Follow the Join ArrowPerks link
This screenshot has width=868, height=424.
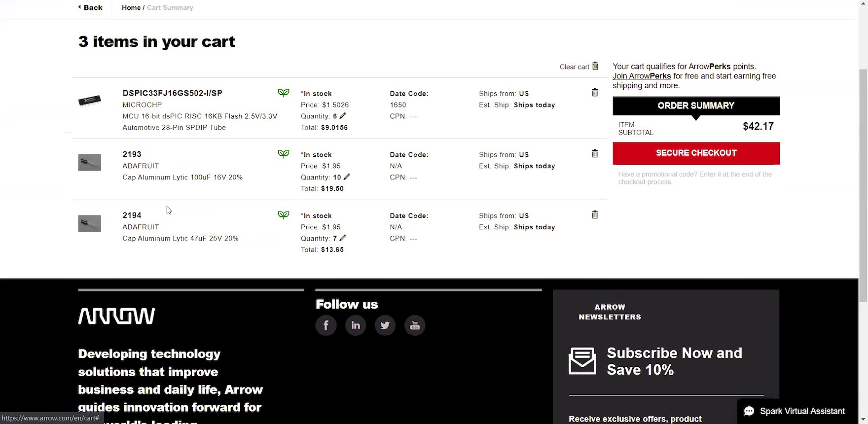pyautogui.click(x=642, y=76)
